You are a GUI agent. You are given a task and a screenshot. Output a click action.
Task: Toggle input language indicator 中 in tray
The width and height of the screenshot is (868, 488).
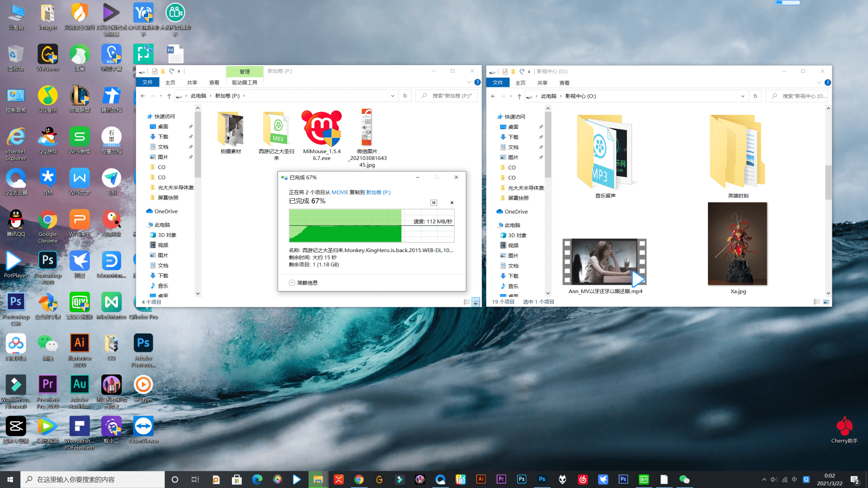[794, 480]
